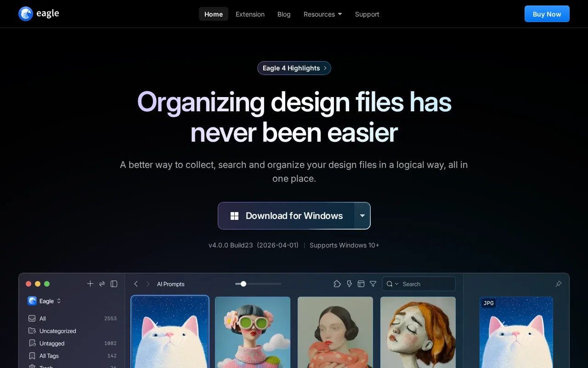Click the white cat preview in inspector

(x=516, y=332)
